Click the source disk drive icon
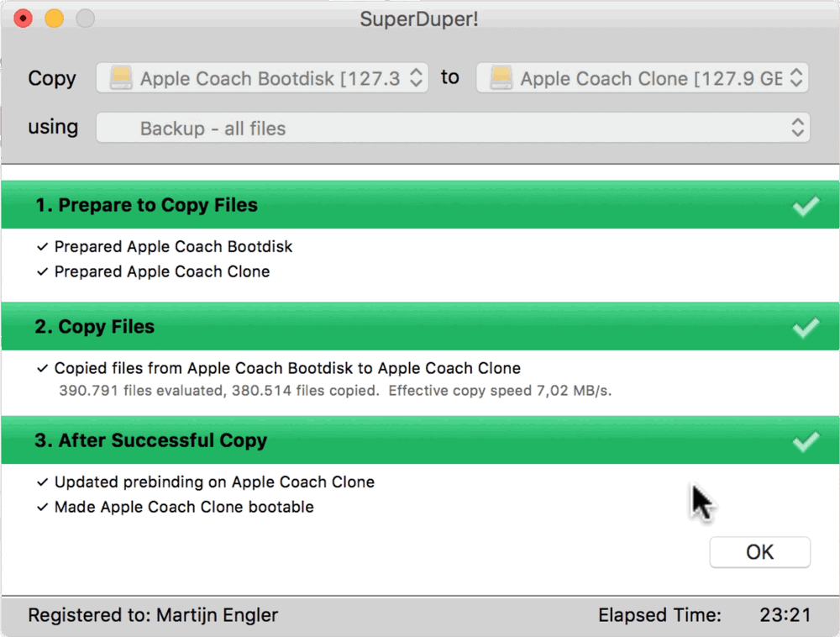This screenshot has height=637, width=840. click(121, 77)
